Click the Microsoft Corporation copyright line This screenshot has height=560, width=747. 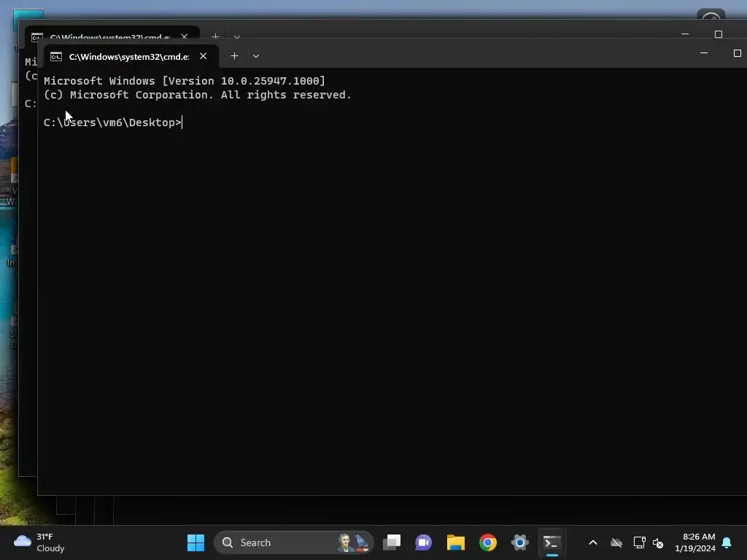197,95
